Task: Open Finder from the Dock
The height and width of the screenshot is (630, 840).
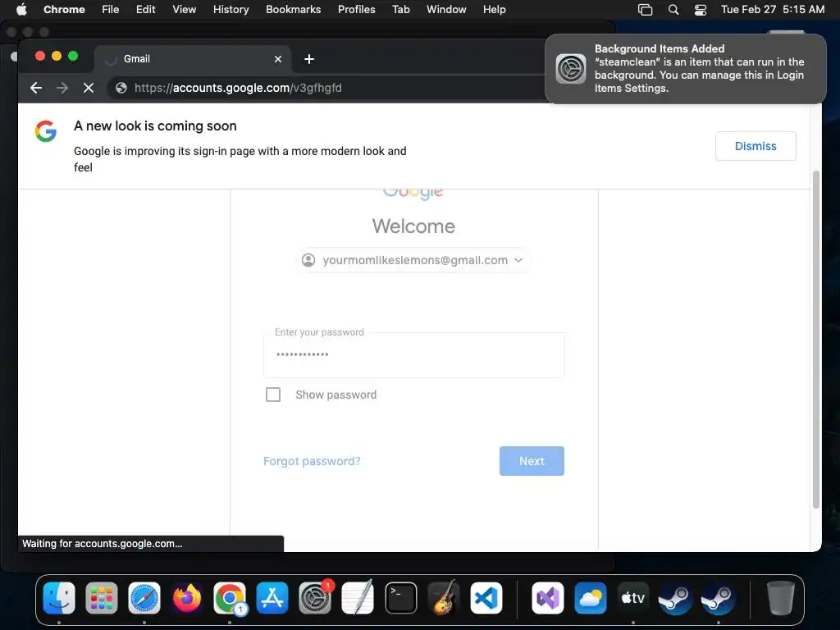Action: coord(59,598)
